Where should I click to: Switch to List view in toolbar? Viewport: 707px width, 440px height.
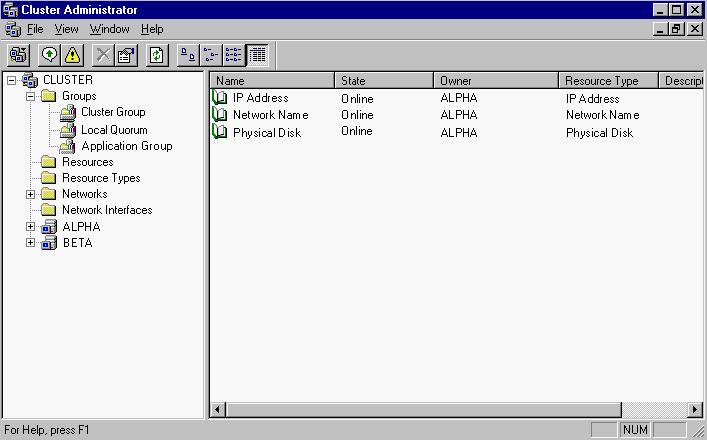tap(234, 56)
